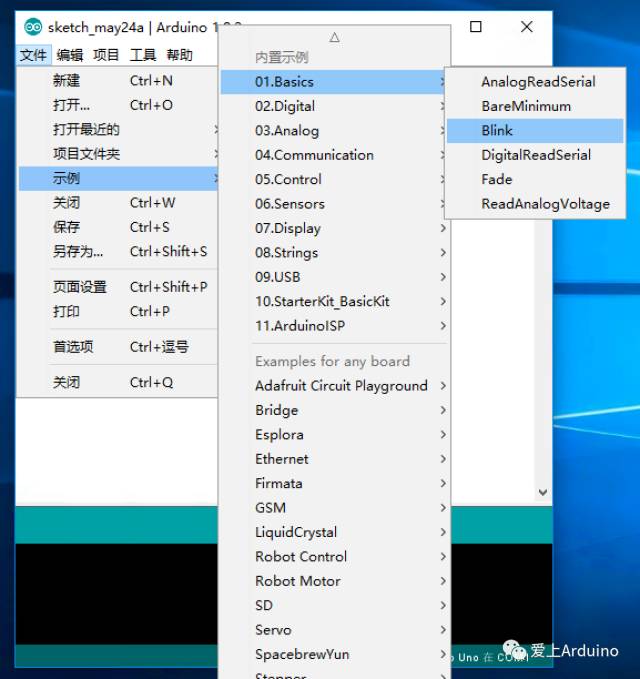This screenshot has width=640, height=679.
Task: Maximize the Arduino window
Action: pos(476,27)
